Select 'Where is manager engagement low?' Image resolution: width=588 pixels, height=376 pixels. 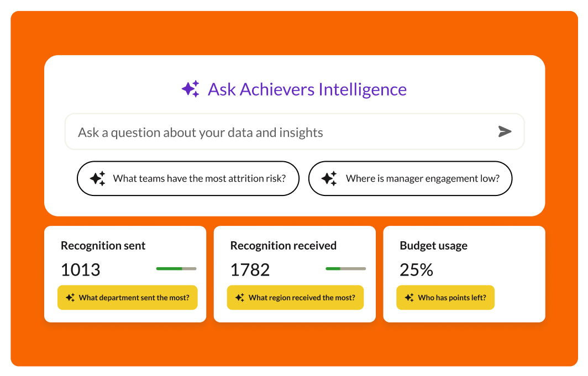point(410,178)
